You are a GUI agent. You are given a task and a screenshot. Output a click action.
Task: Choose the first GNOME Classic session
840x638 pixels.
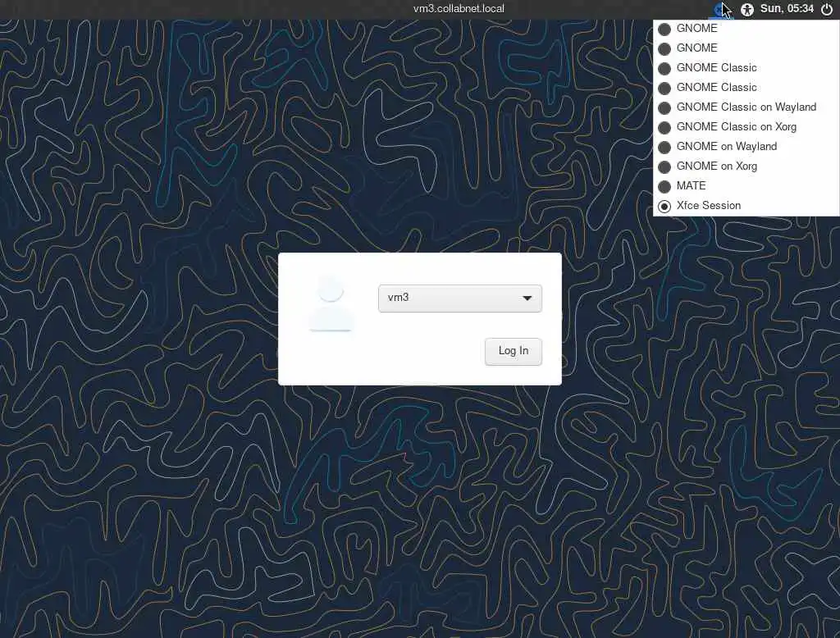pos(746,68)
